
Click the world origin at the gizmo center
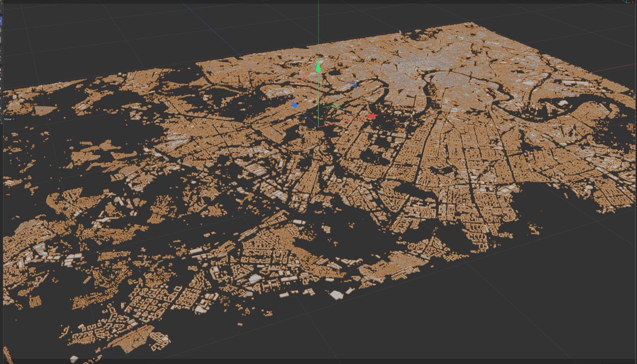(318, 127)
